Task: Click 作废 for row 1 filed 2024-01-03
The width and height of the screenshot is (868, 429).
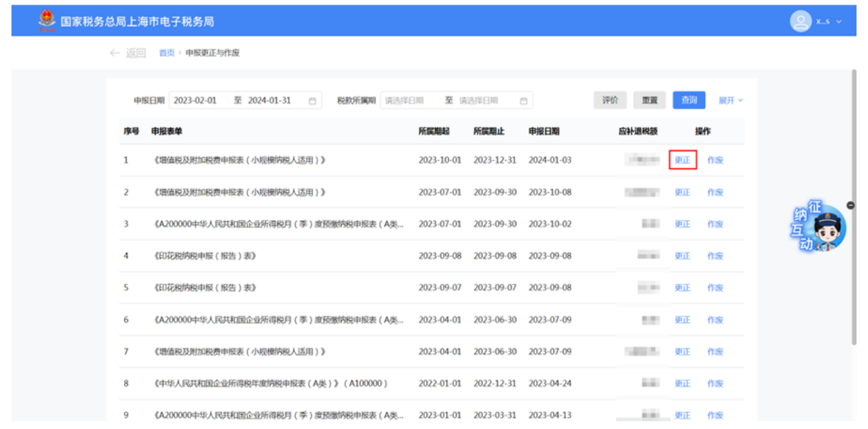Action: pyautogui.click(x=715, y=160)
